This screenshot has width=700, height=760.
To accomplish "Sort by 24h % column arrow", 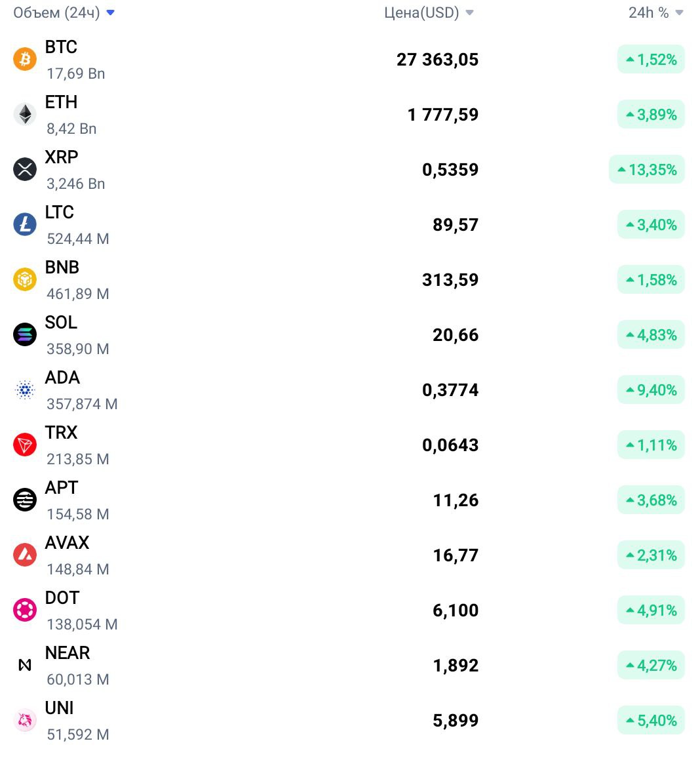I will pos(679,12).
